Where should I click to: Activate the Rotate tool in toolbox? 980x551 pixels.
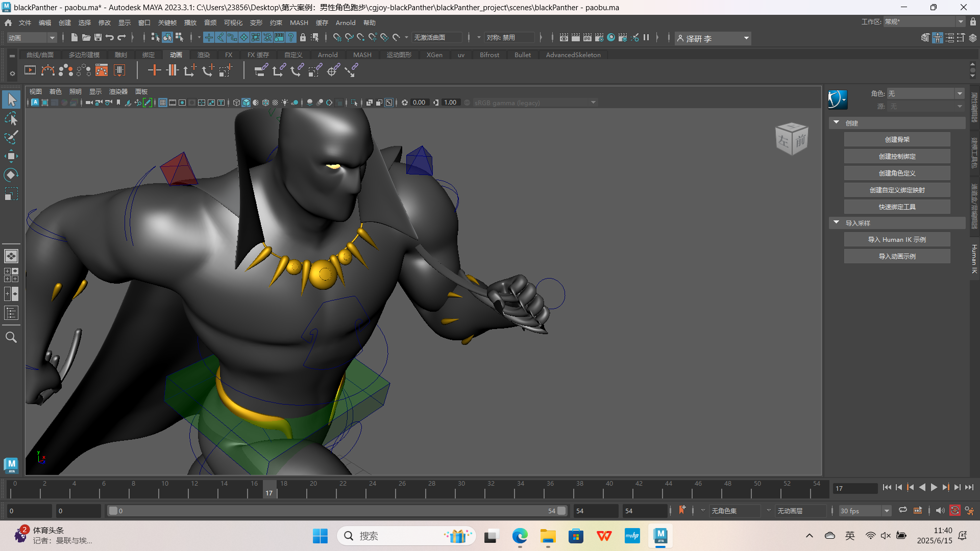(11, 175)
